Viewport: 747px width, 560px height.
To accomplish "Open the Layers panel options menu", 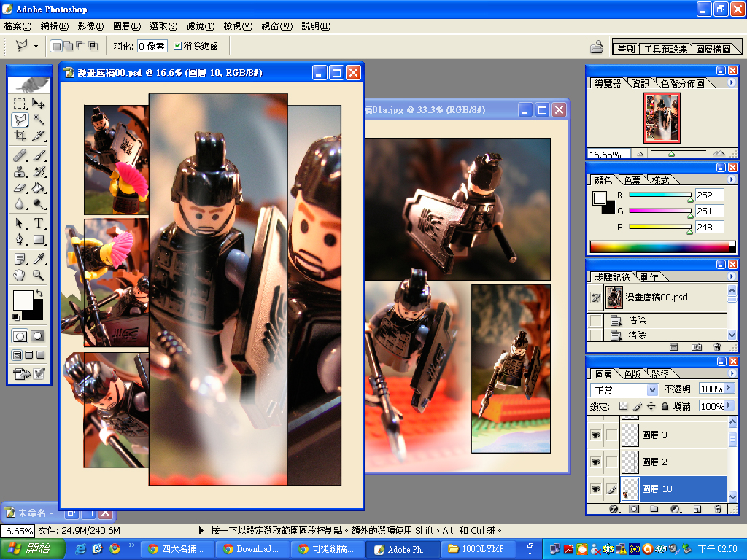I will coord(732,373).
